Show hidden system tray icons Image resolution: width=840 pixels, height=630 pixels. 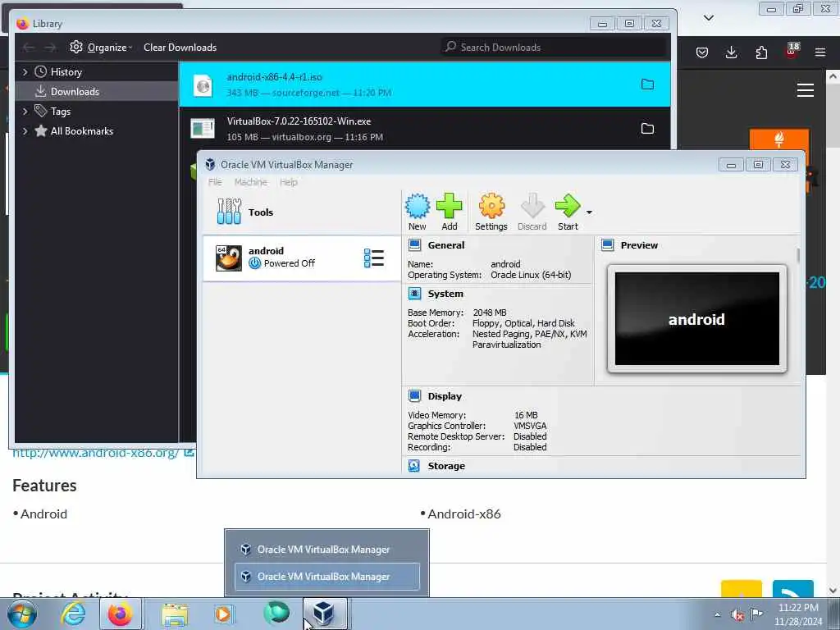point(717,615)
